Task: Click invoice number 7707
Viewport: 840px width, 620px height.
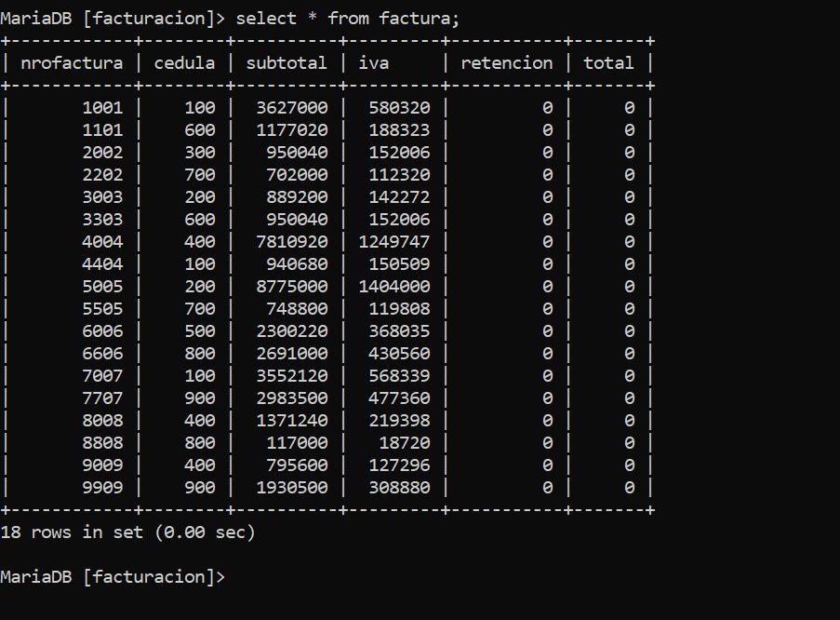Action: pos(103,398)
